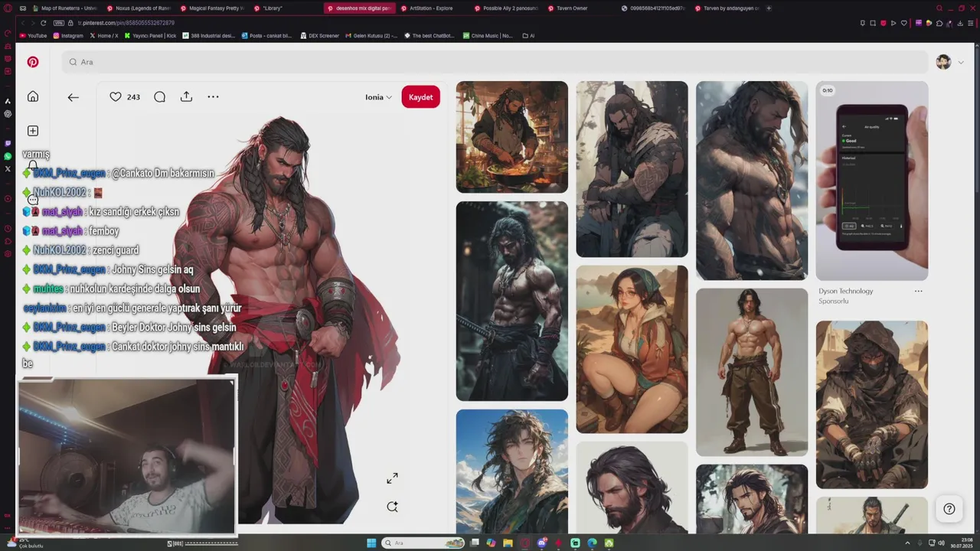Open the YouTube bookmark
This screenshot has height=551, width=980.
[33, 36]
